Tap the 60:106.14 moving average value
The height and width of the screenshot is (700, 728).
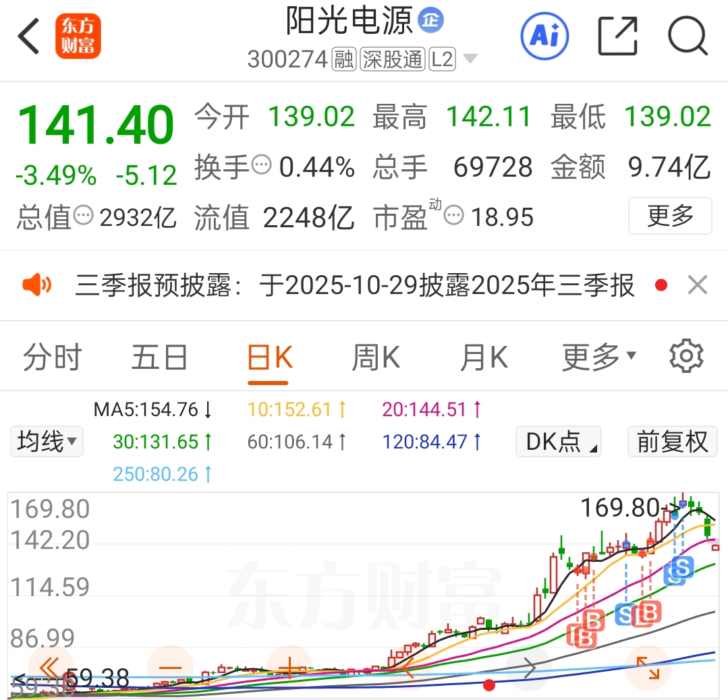tap(296, 442)
